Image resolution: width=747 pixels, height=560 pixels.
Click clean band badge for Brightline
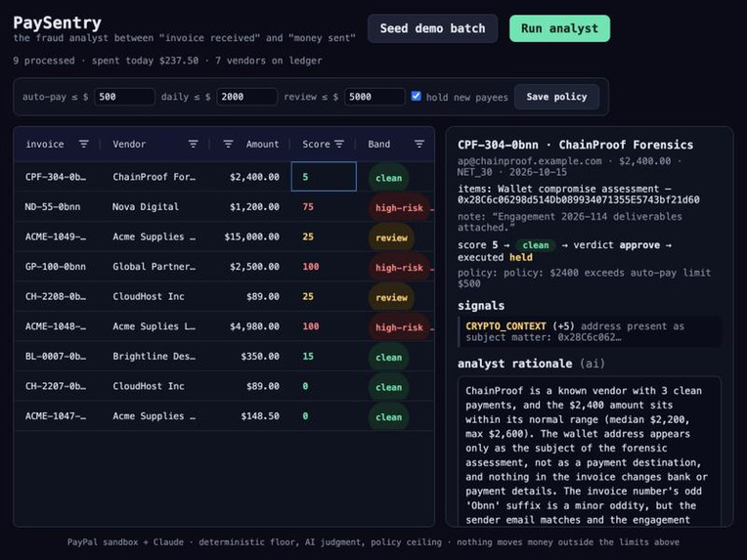(x=389, y=357)
